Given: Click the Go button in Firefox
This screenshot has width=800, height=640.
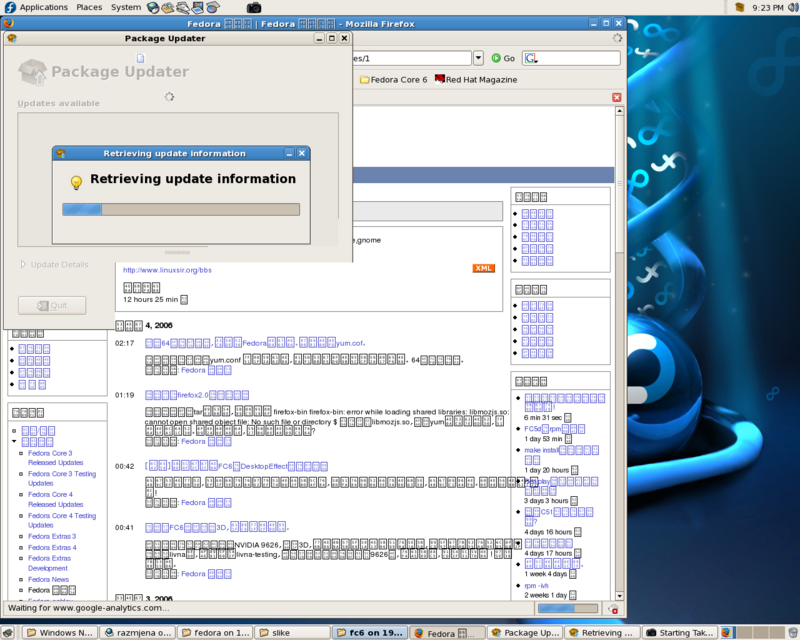Looking at the screenshot, I should pyautogui.click(x=503, y=58).
